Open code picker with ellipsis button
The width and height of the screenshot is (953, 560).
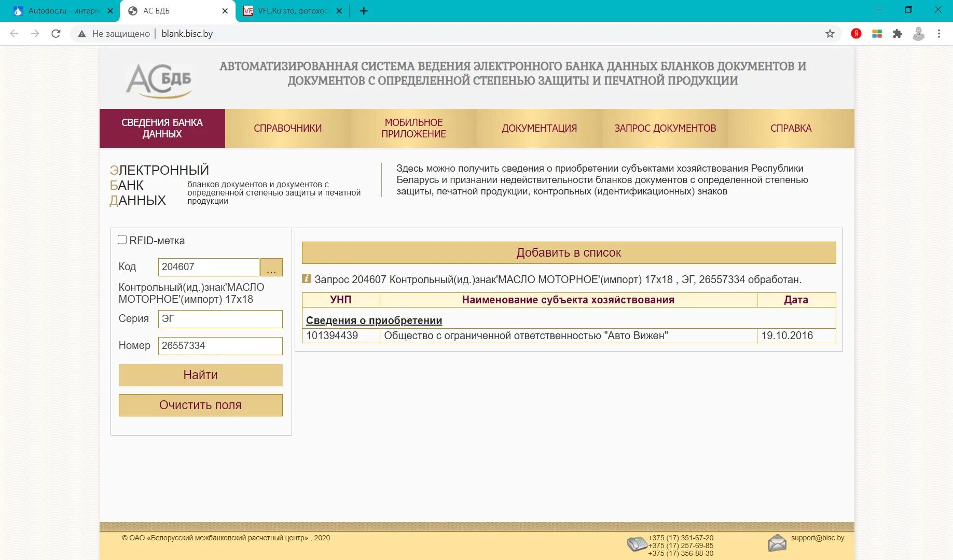coord(271,267)
